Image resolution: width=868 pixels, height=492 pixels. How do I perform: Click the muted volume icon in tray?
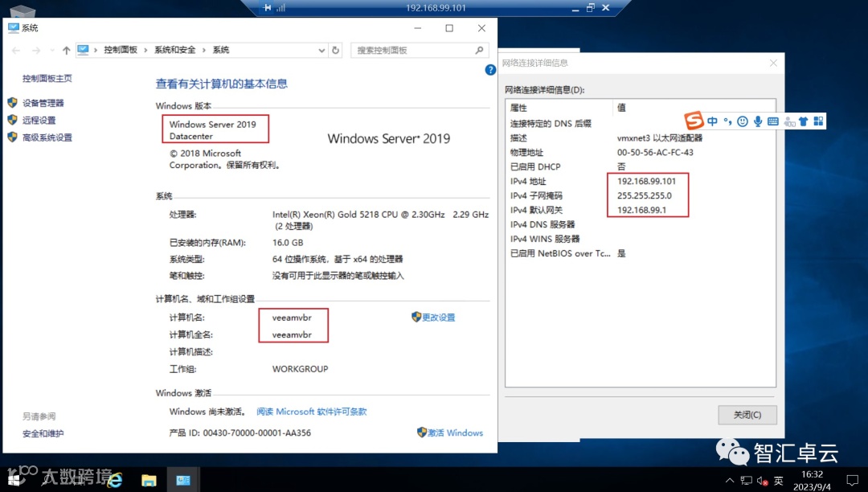click(x=762, y=481)
